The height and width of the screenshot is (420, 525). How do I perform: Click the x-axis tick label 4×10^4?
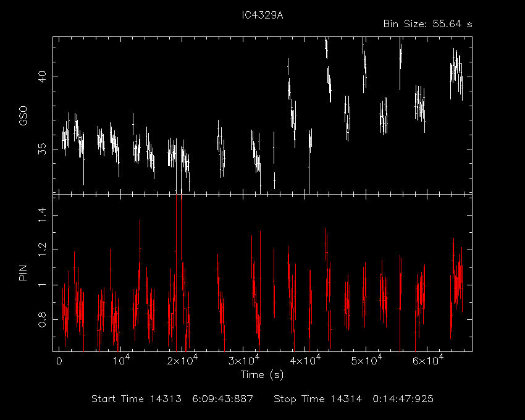[x=305, y=360]
